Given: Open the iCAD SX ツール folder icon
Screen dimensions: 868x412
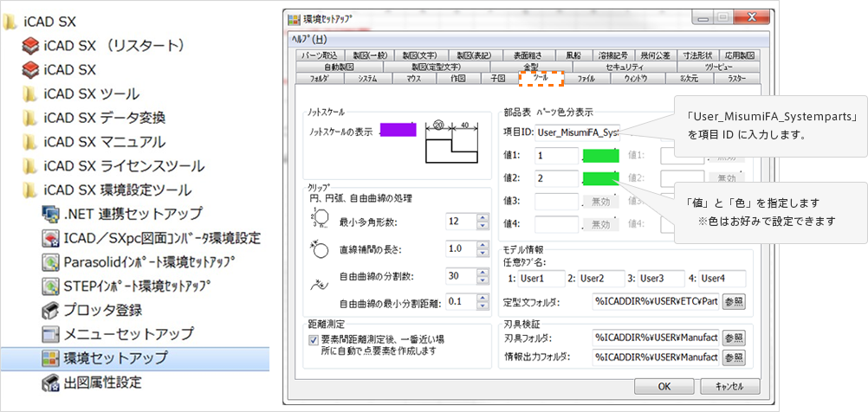Looking at the screenshot, I should click(x=30, y=94).
